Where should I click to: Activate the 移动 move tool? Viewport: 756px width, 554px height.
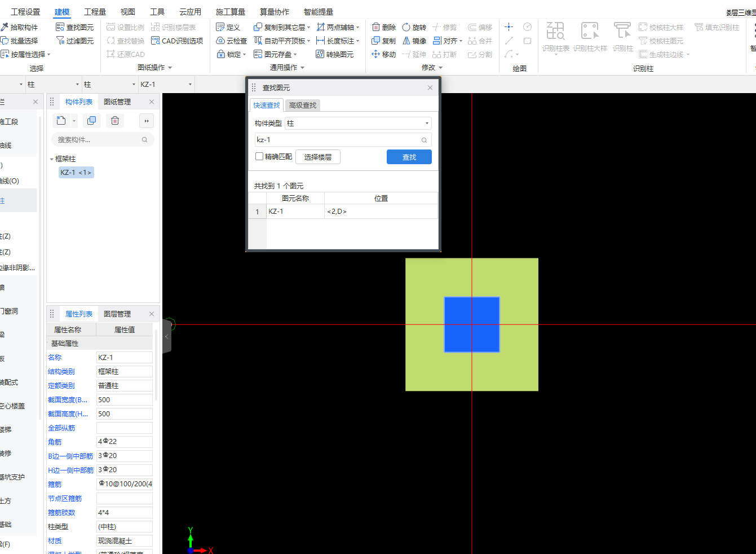(384, 54)
